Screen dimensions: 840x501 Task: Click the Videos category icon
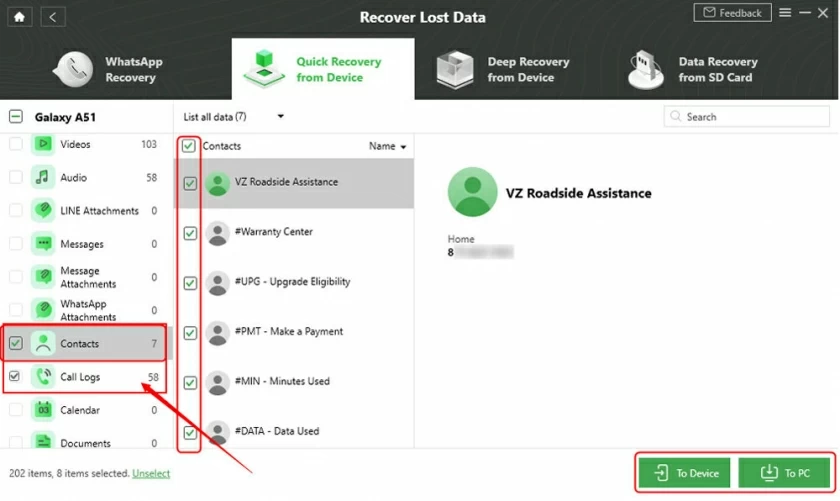point(43,145)
